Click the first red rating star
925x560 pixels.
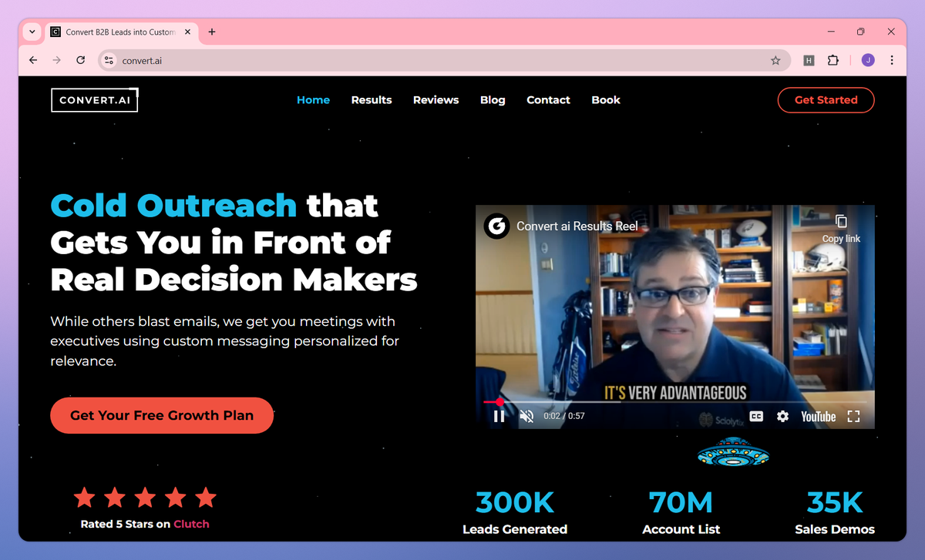coord(85,498)
